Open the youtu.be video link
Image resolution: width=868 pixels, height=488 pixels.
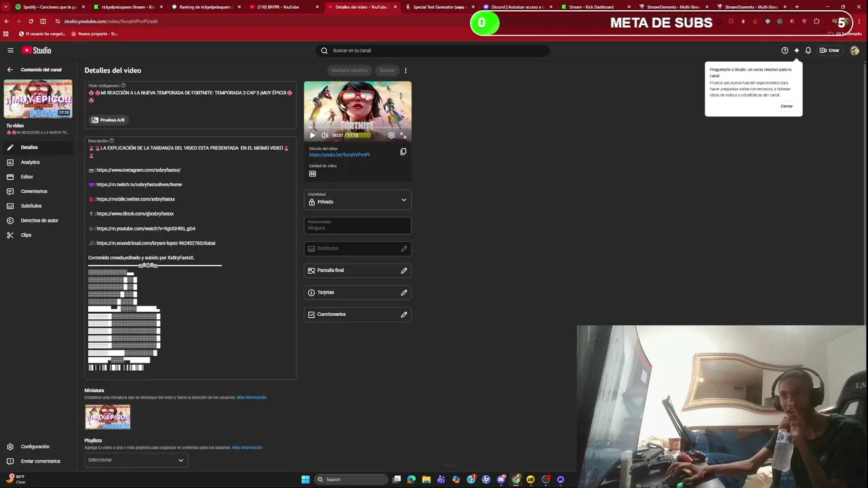click(x=339, y=155)
